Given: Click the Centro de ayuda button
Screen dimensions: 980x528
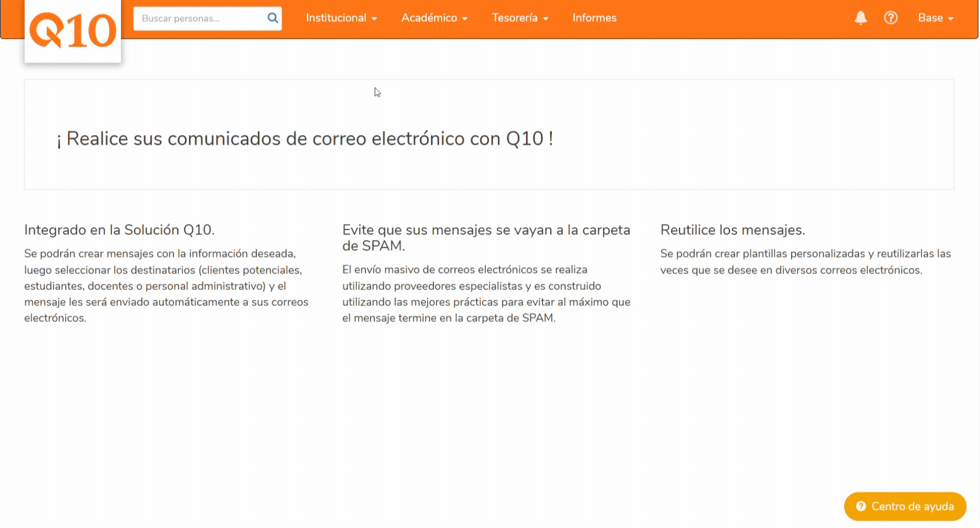Looking at the screenshot, I should (905, 506).
